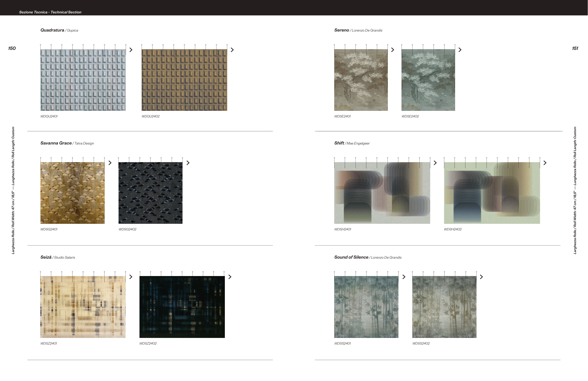Click the arrow next to Quadratura WDQU2401 swatch
Viewport: 588px width, 381px height.
(131, 50)
